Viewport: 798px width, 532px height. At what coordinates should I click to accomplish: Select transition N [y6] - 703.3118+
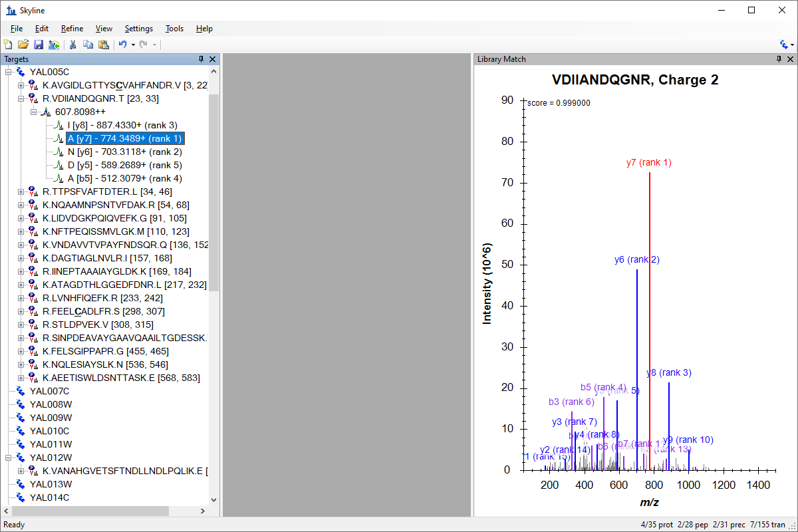click(x=124, y=152)
